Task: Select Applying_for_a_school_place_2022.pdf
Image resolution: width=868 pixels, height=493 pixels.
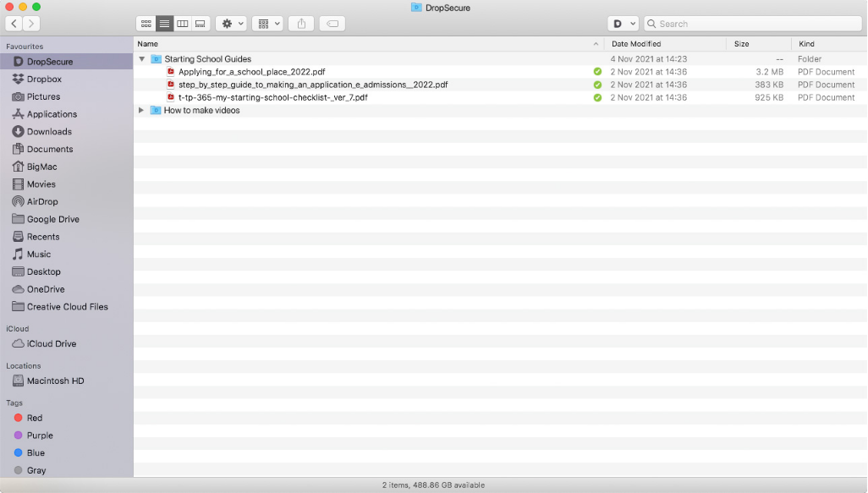Action: click(252, 72)
